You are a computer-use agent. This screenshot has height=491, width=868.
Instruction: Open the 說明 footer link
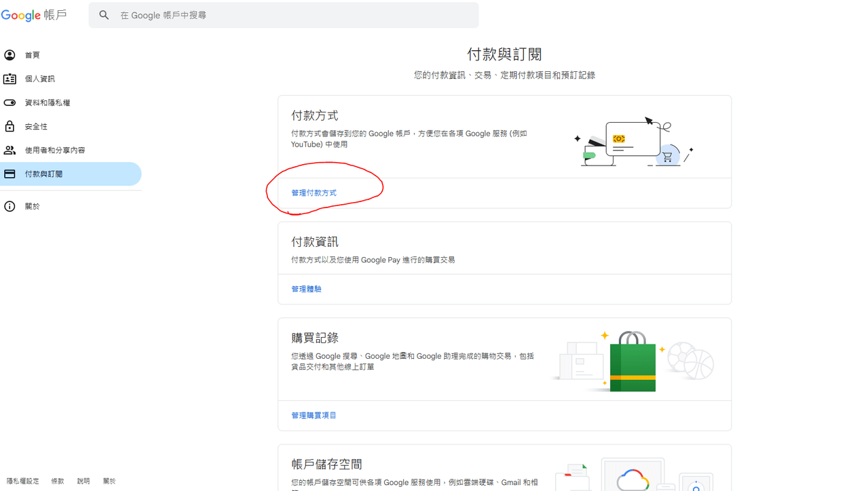coord(83,481)
